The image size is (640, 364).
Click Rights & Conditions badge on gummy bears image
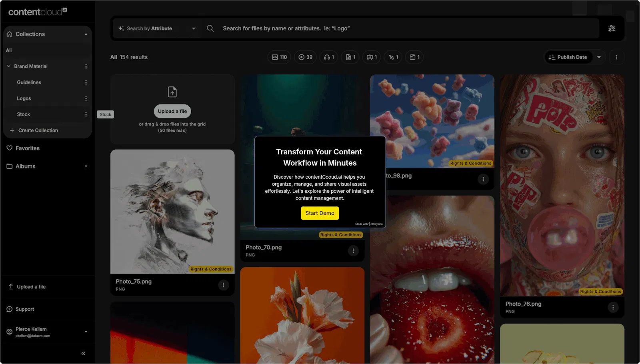click(x=470, y=163)
